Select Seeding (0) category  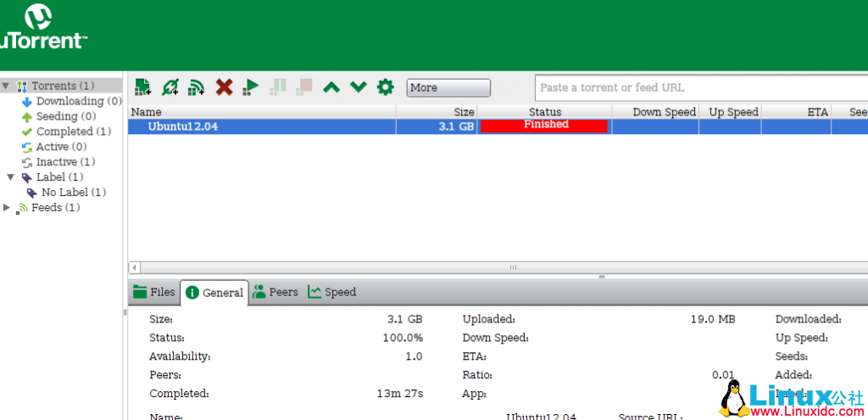(66, 116)
